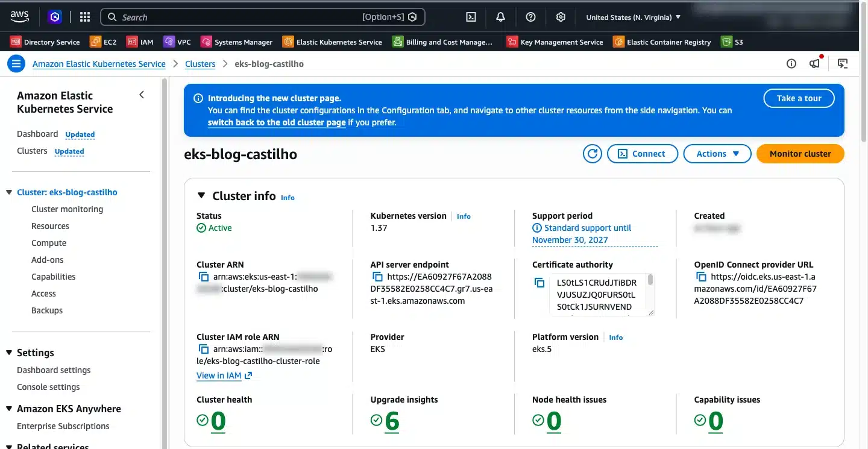868x449 pixels.
Task: Follow the switch back to old cluster page link
Action: point(277,122)
